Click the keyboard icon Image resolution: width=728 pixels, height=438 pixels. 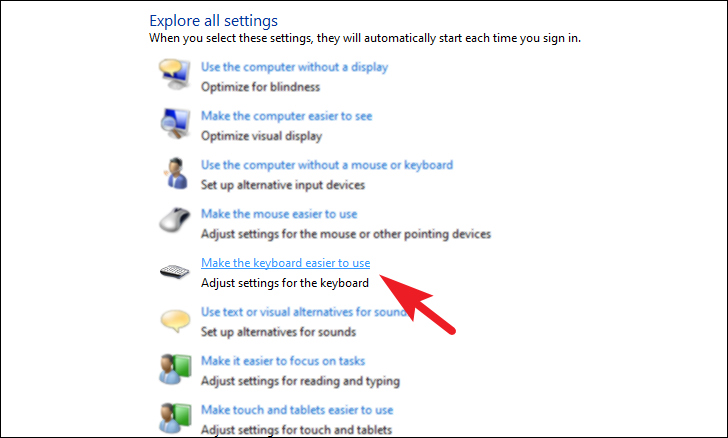[x=175, y=271]
